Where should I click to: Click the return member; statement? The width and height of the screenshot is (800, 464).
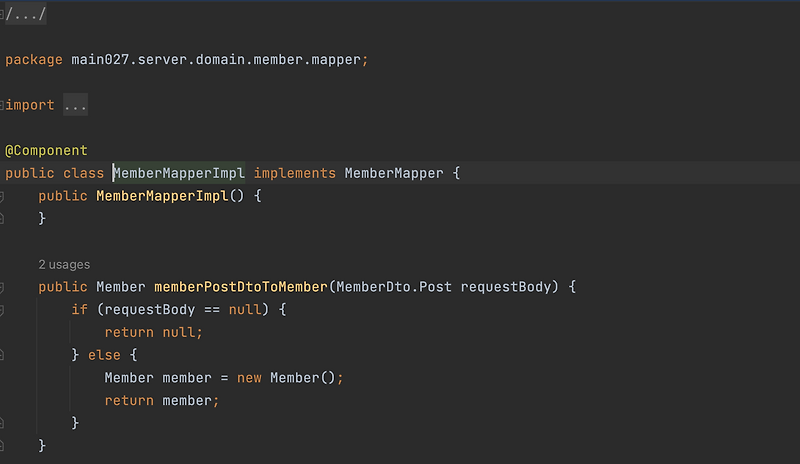(162, 400)
